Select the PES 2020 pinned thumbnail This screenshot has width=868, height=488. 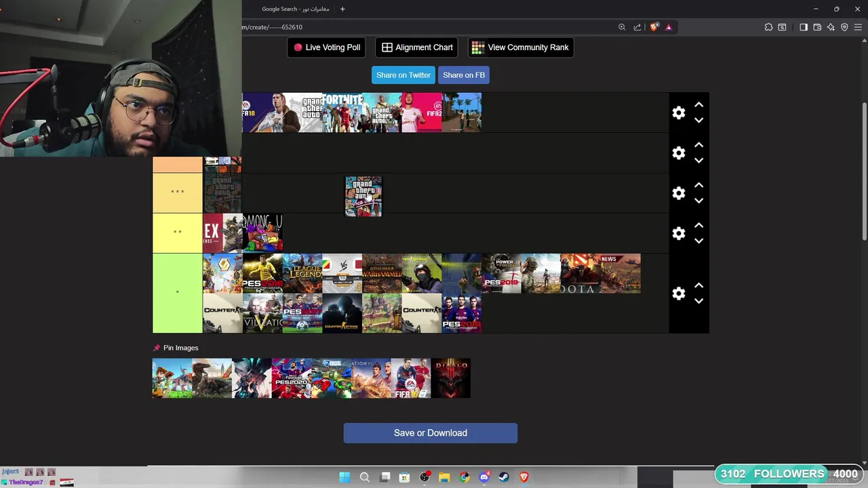tap(292, 378)
